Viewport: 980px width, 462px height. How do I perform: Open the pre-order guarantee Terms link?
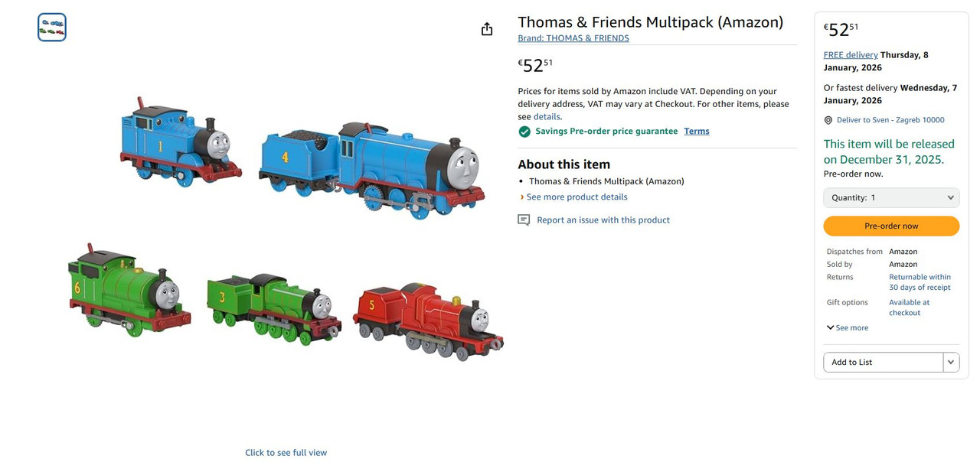coord(697,132)
